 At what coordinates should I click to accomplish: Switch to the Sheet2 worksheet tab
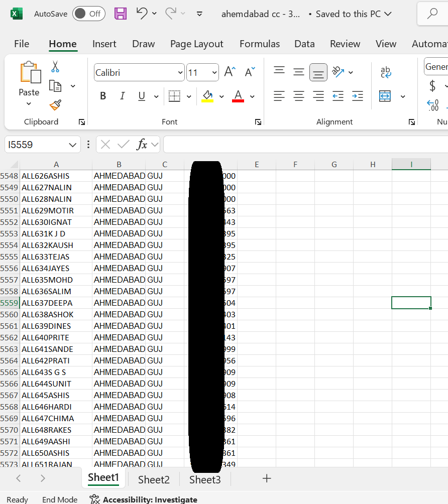tap(154, 480)
